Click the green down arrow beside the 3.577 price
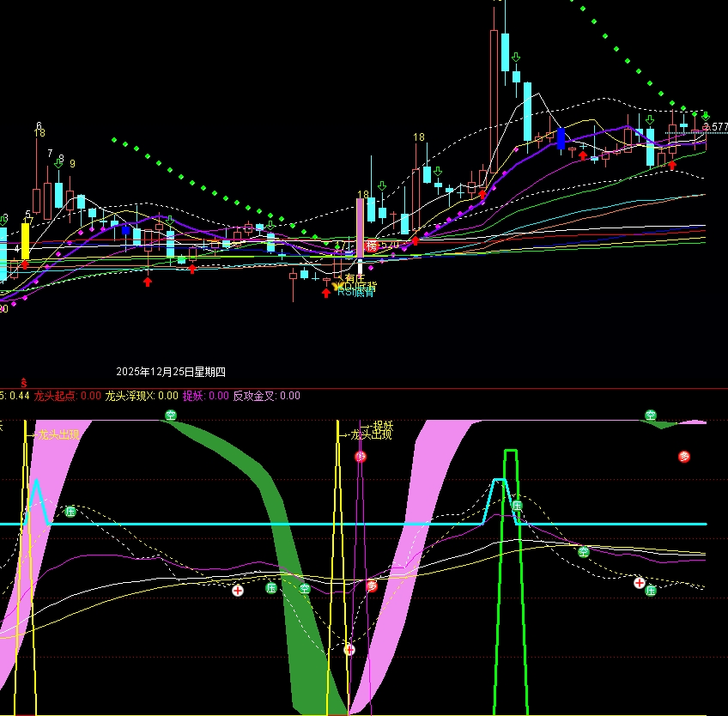The height and width of the screenshot is (716, 728). coord(706,116)
